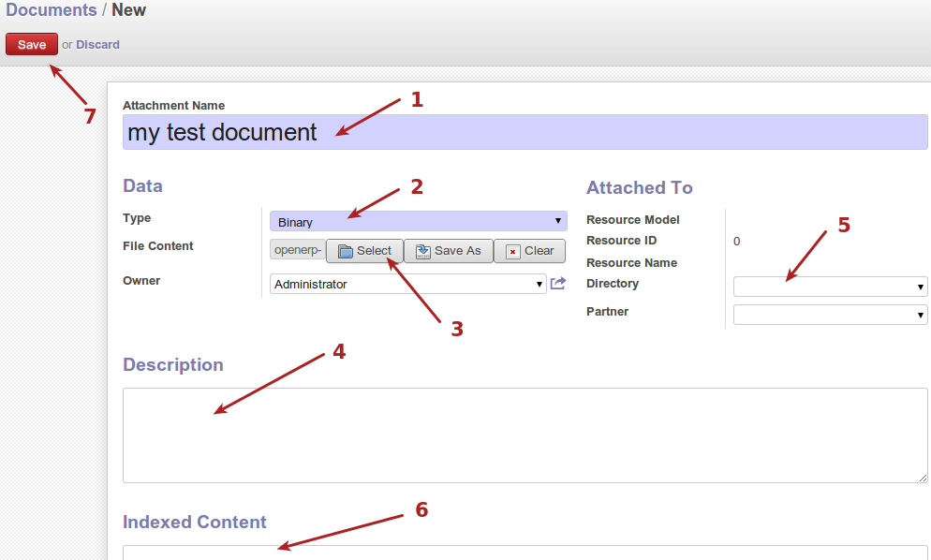Click the folder icon on the Select button

(x=345, y=251)
